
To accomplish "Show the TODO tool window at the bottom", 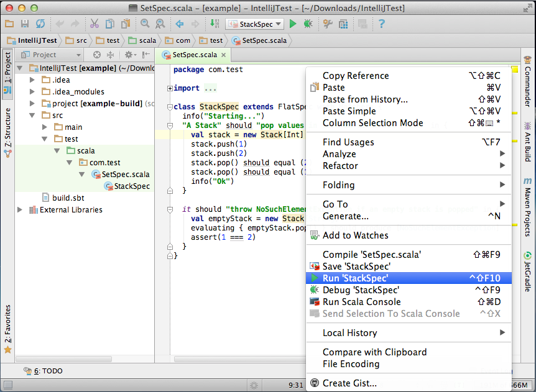I will click(44, 371).
